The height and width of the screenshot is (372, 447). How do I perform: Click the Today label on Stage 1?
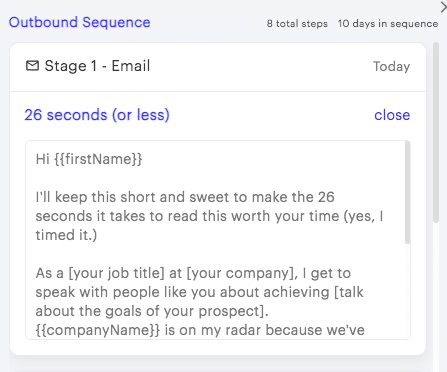391,66
